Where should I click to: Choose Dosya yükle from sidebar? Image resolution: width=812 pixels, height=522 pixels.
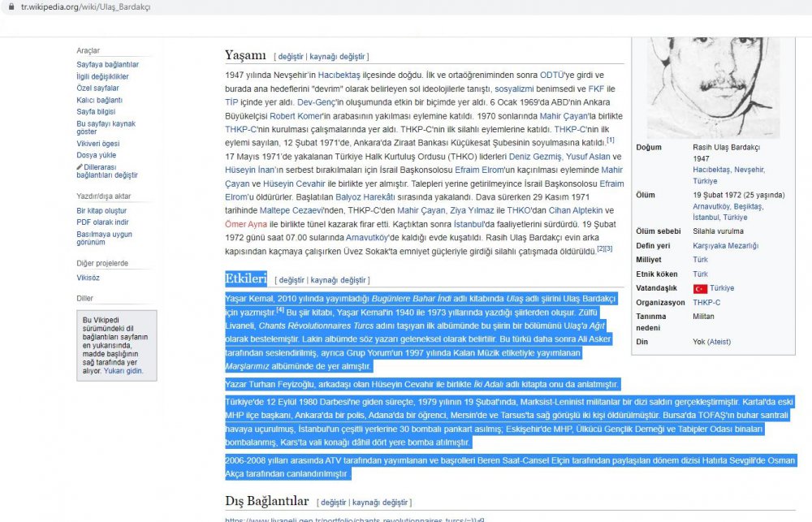click(97, 155)
